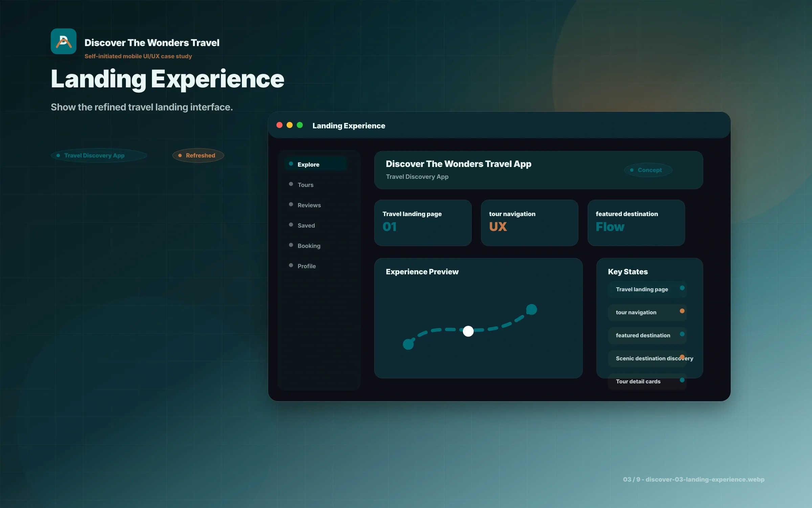Select Scenic destination discovery in Key States
812x508 pixels.
point(647,358)
